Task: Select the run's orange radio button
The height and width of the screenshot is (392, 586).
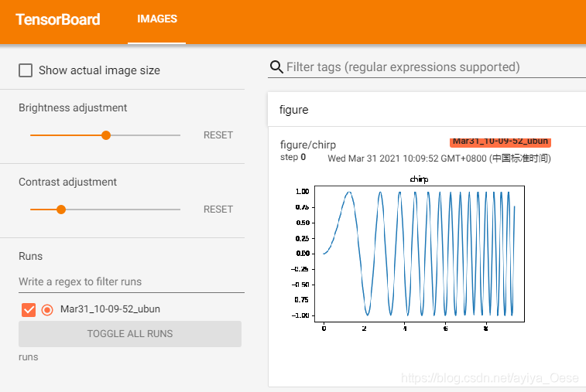Action: click(47, 309)
